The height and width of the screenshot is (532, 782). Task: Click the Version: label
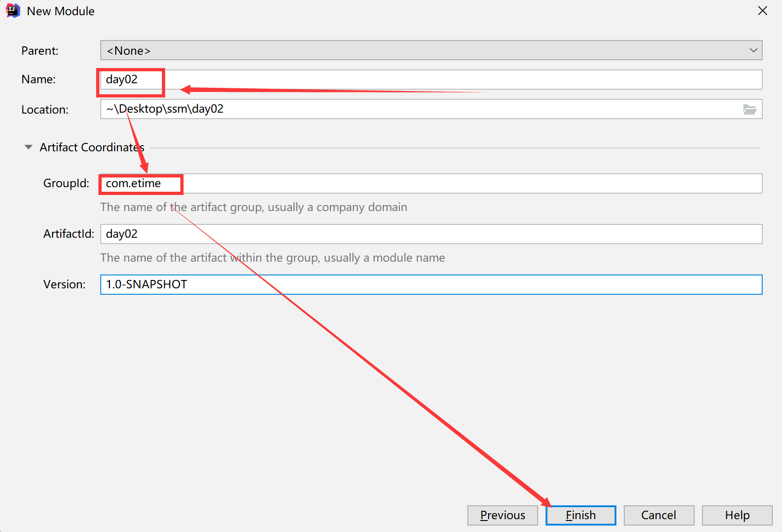64,285
